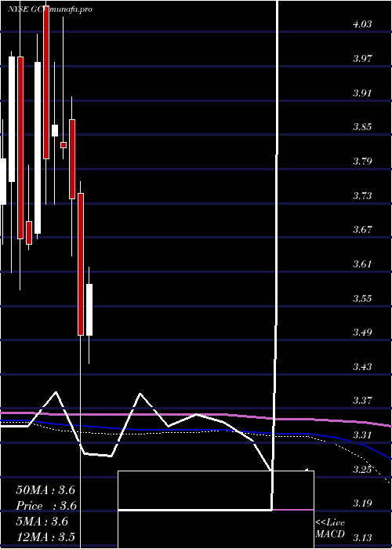Click the '<<Live MACD' label
392x549 pixels.
[330, 529]
